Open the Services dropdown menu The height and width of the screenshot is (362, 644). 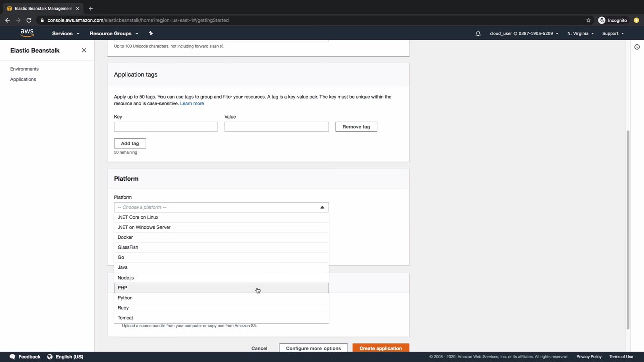[65, 33]
